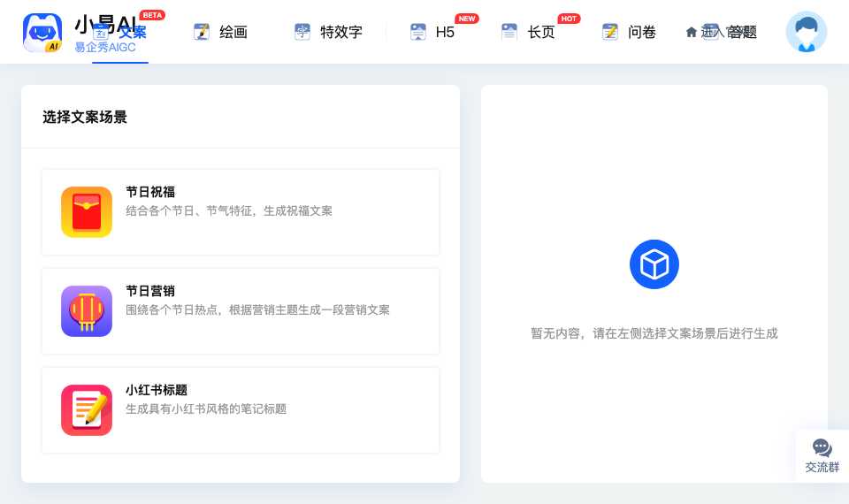Click the HOT badge on 长页
Screen dimensions: 849x504
569,19
